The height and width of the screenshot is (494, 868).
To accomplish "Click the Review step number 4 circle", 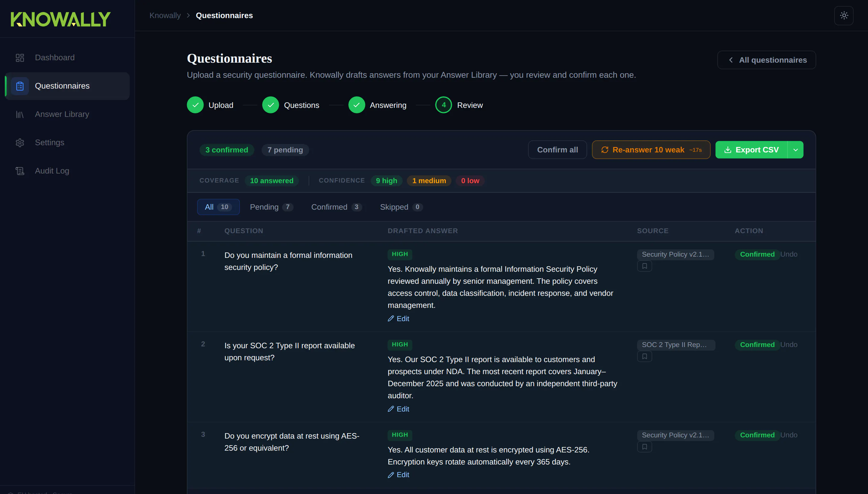I will point(443,105).
